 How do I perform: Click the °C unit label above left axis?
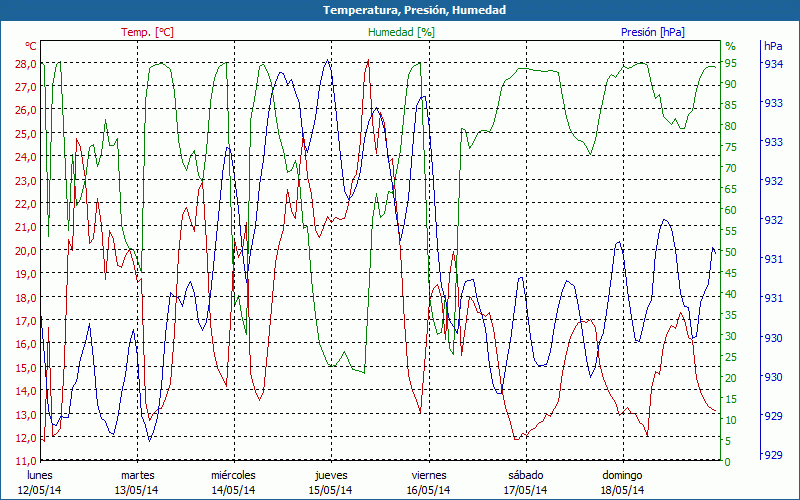(31, 46)
